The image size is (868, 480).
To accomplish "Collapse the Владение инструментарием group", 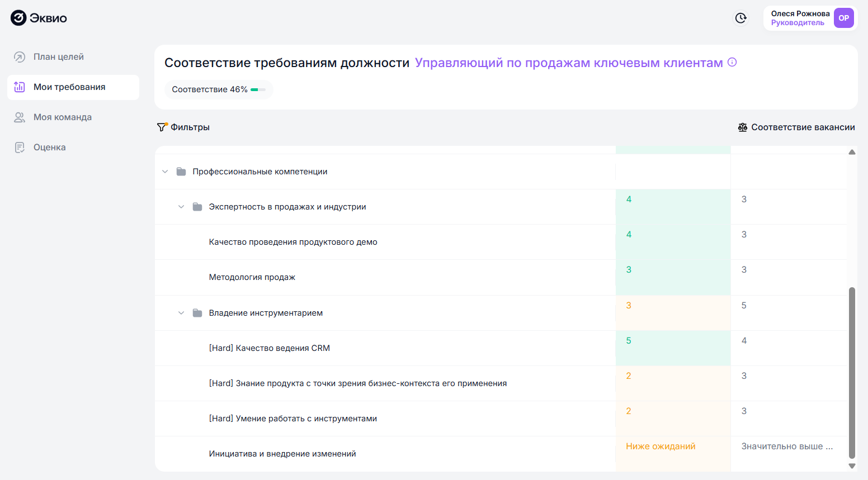I will click(x=181, y=313).
